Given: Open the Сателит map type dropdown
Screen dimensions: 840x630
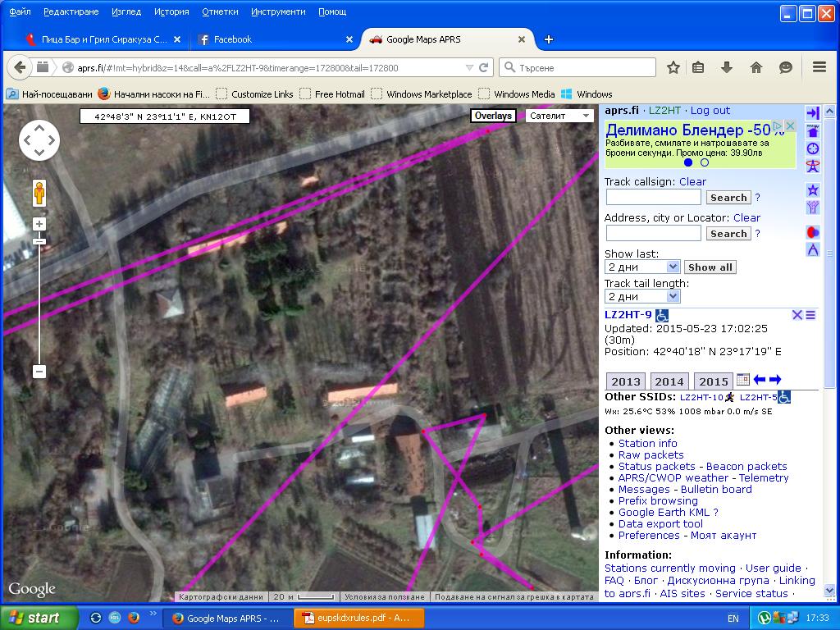Looking at the screenshot, I should pyautogui.click(x=559, y=116).
